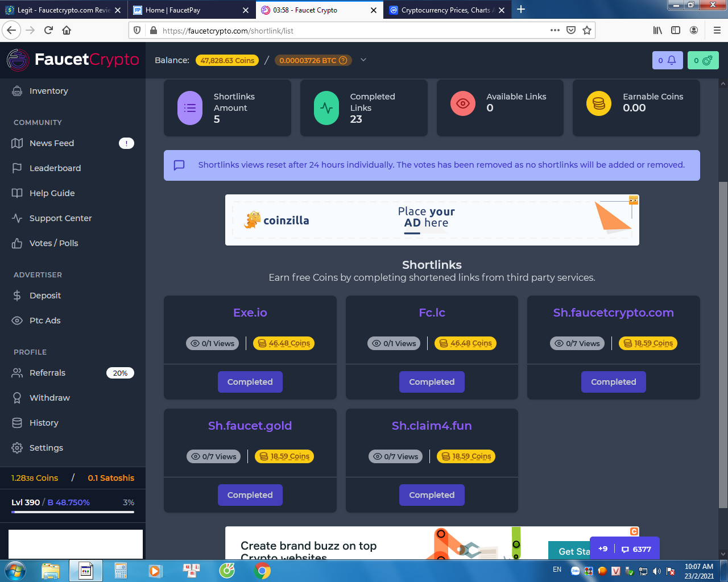
Task: Click the taskbar volume speaker icon
Action: click(657, 571)
